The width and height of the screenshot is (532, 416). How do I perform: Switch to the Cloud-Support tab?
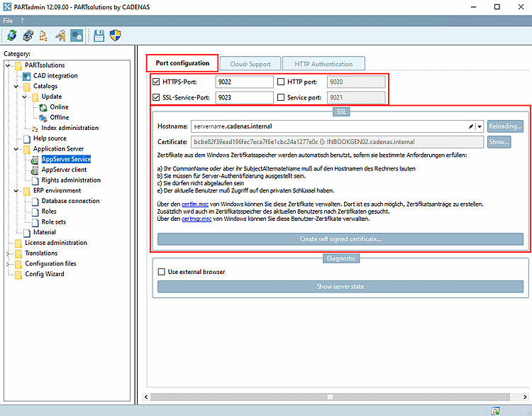[250, 64]
